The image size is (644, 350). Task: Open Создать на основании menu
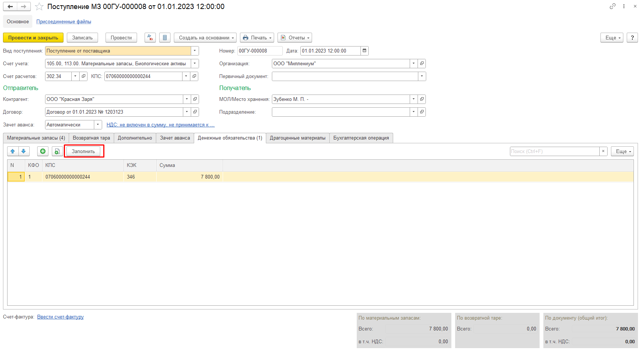tap(205, 38)
